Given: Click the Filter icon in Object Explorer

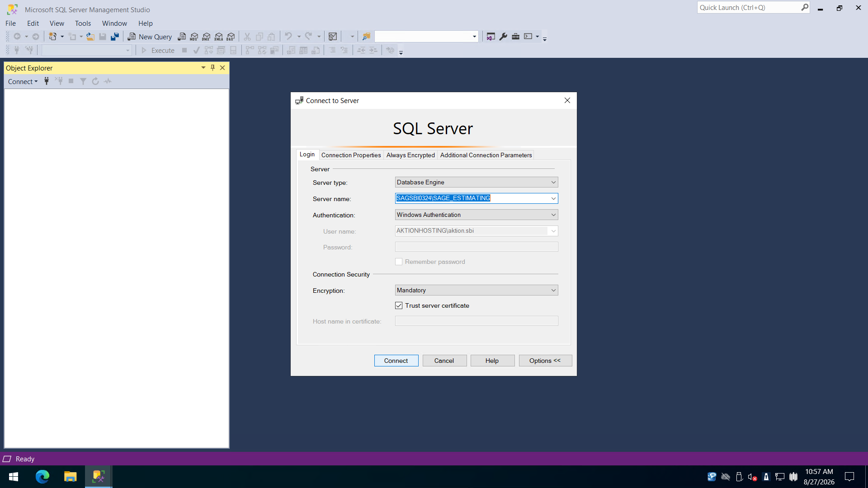Looking at the screenshot, I should tap(83, 81).
